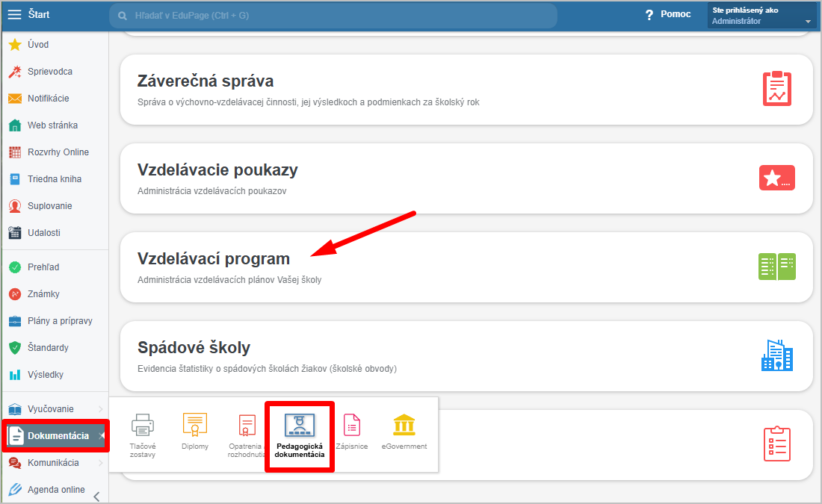This screenshot has width=822, height=504.
Task: Click the Štart label in header
Action: (x=39, y=14)
